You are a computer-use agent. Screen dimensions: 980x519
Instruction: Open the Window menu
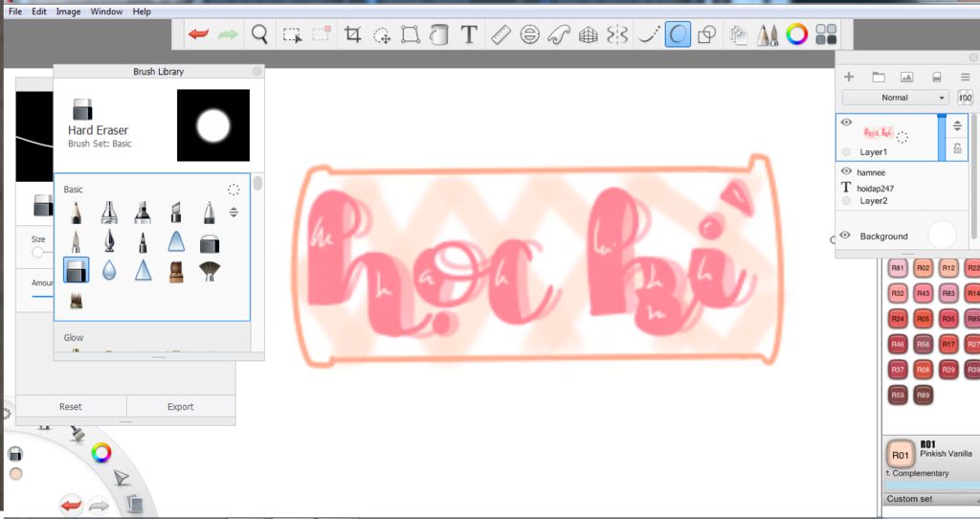click(106, 11)
